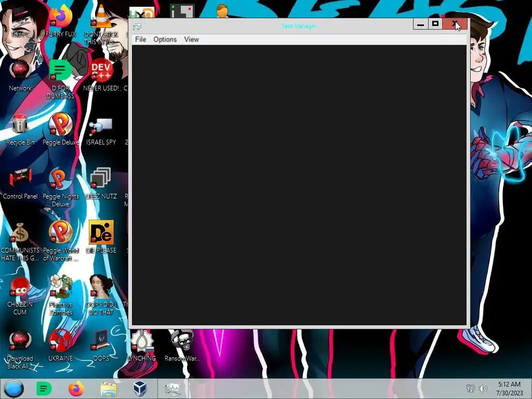Select the Control Panel desktop icon
The width and height of the screenshot is (532, 399).
(x=20, y=183)
